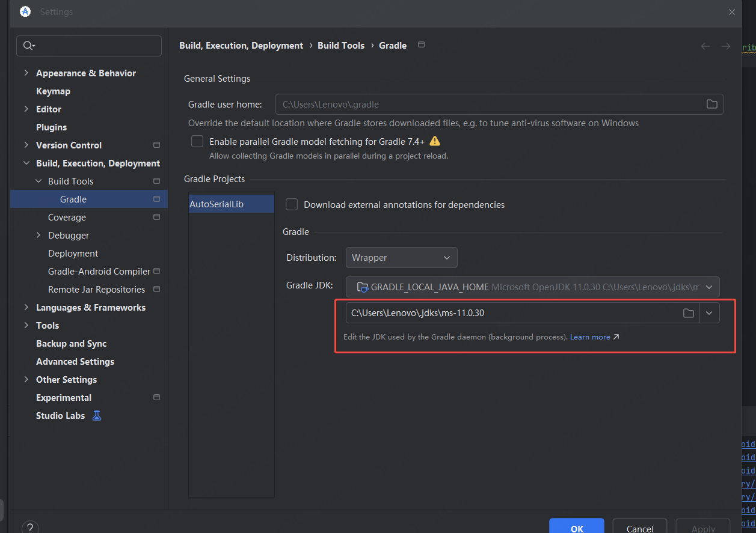
Task: Enable parallel Gradle model fetching checkbox
Action: point(197,141)
